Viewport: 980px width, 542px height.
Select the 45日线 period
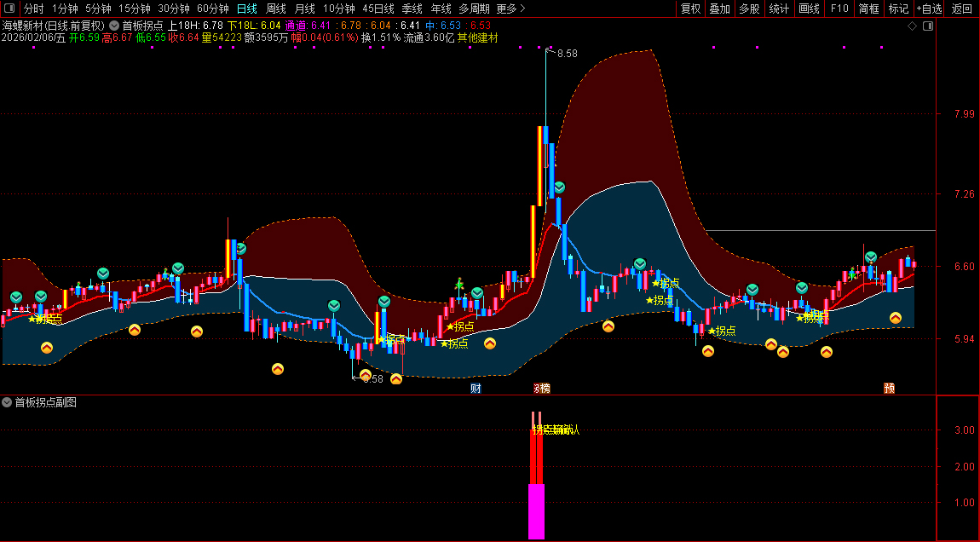click(378, 9)
